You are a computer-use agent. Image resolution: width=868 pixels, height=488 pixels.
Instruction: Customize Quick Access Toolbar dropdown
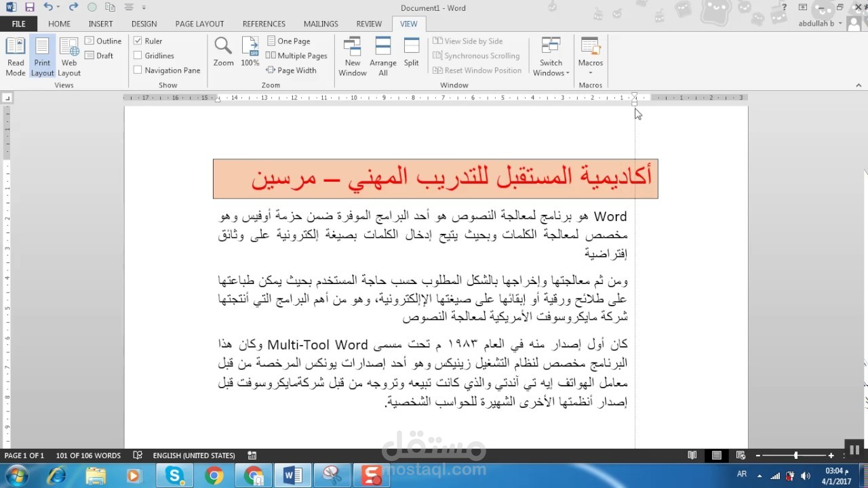tap(144, 7)
